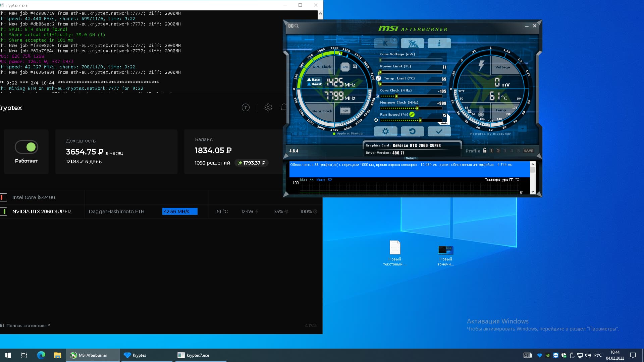Image resolution: width=644 pixels, height=362 pixels.
Task: Open Task View on the taskbar
Action: [x=24, y=355]
